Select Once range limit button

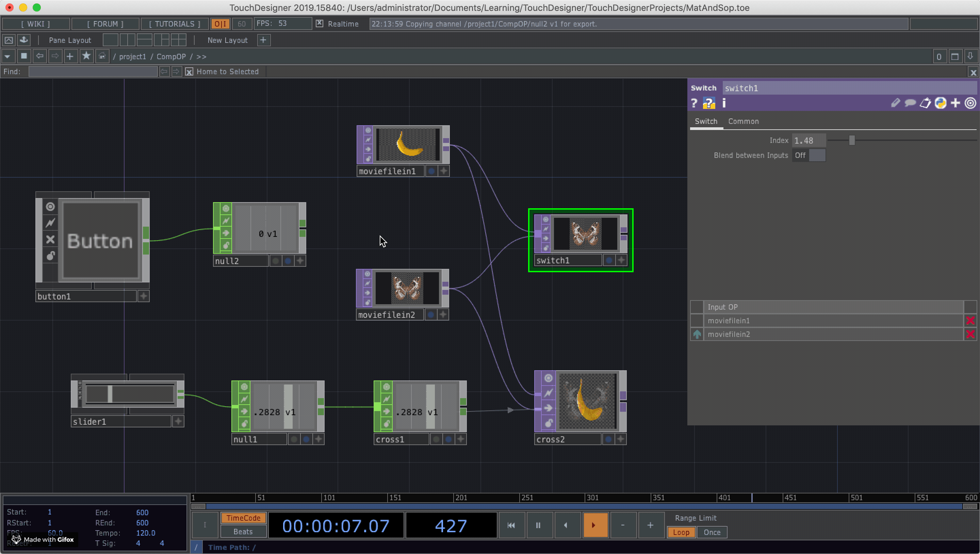(x=712, y=532)
